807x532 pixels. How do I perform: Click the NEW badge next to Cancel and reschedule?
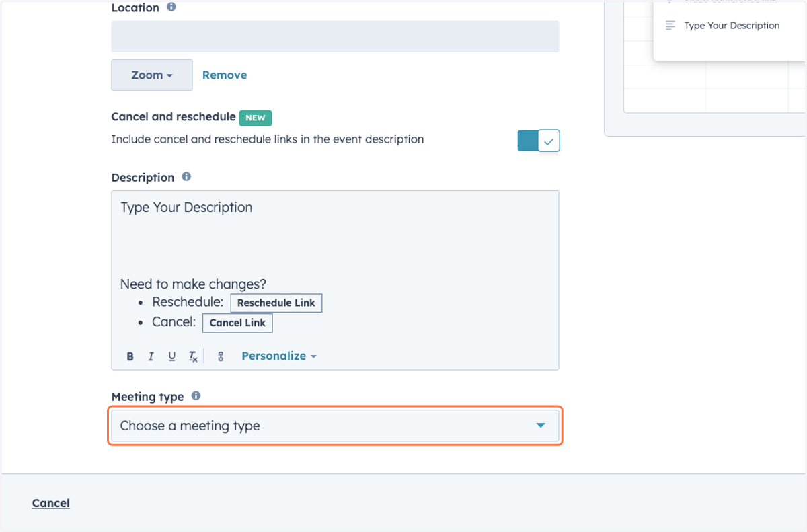tap(256, 118)
